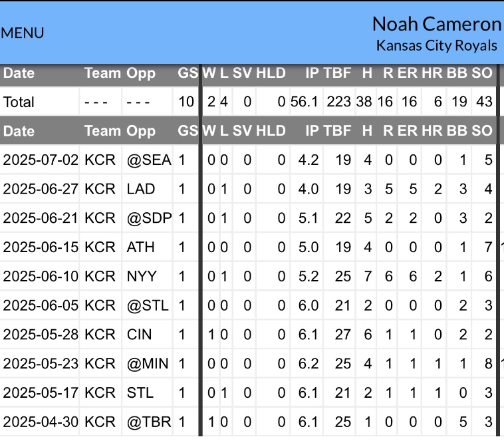Select the NYY opponent cell

tap(141, 276)
